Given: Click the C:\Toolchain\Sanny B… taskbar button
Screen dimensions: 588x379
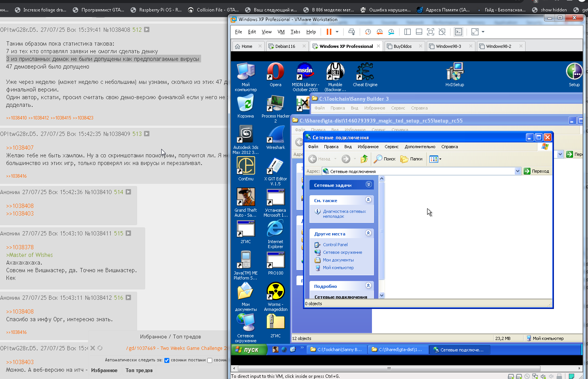Looking at the screenshot, I should (x=337, y=350).
